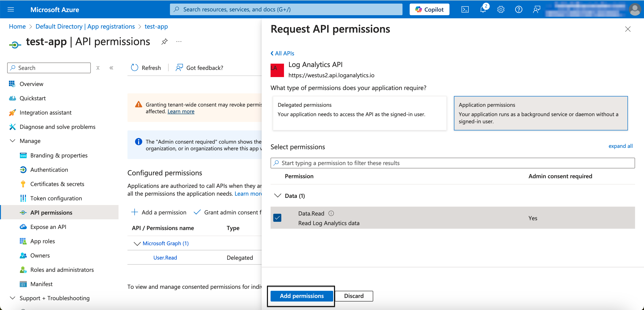Focus the permission filter text box
The image size is (644, 310).
pos(453,163)
